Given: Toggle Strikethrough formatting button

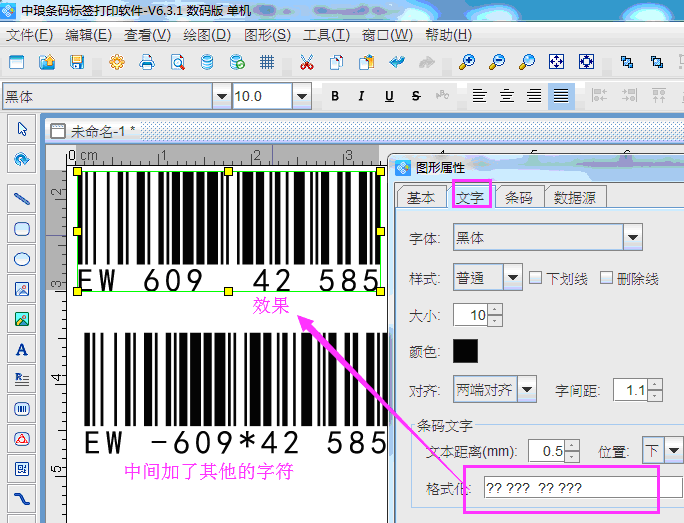Looking at the screenshot, I should 416,96.
